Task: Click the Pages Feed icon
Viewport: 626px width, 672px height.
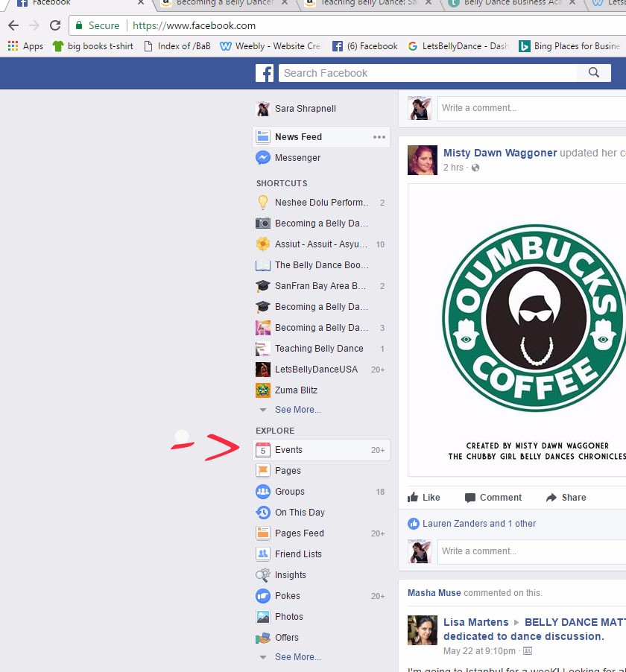Action: [263, 533]
